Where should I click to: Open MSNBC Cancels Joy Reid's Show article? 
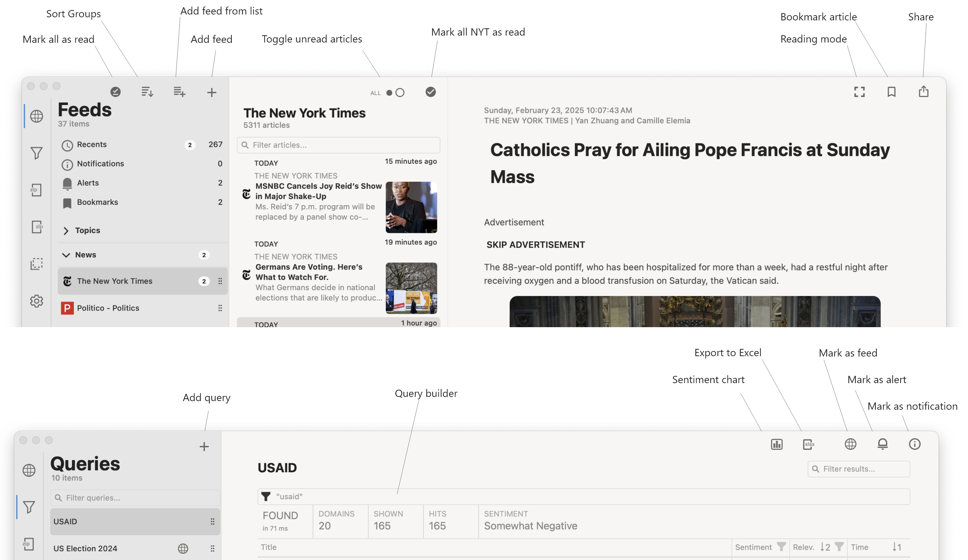339,196
